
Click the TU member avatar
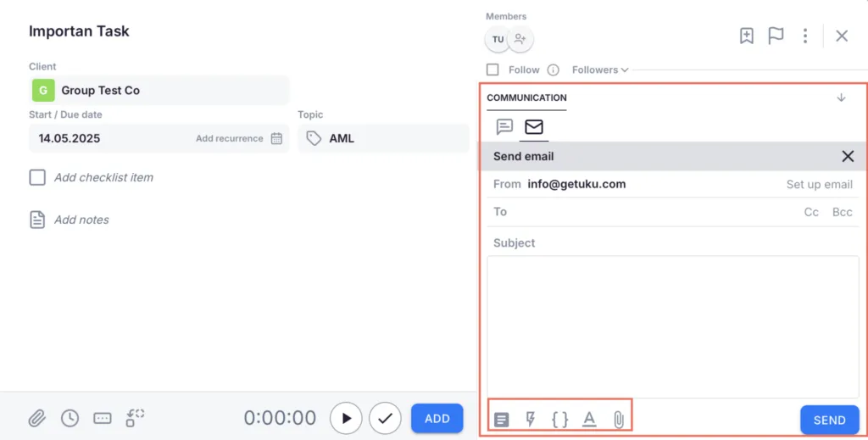498,39
